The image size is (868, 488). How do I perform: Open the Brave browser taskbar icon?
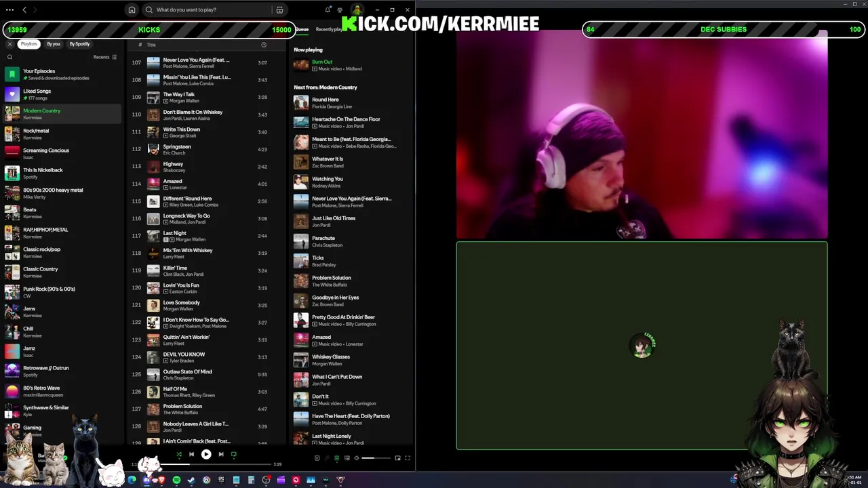[x=161, y=480]
